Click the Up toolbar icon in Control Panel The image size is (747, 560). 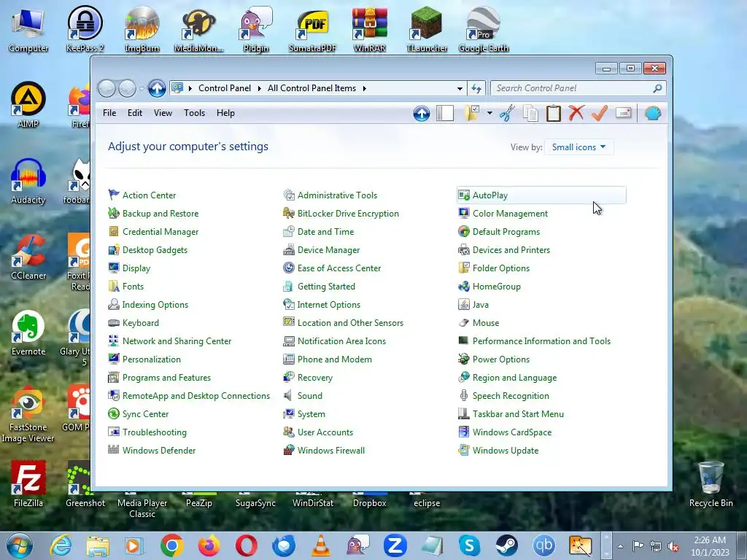tap(421, 113)
